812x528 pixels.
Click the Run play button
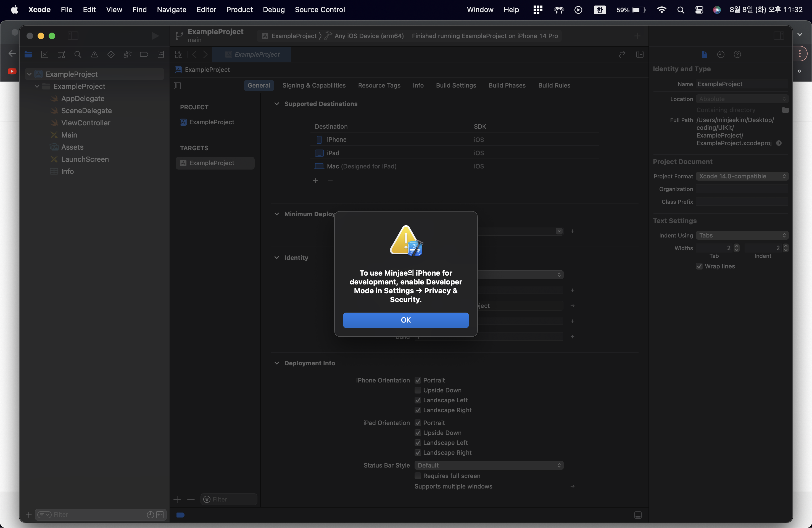tap(155, 36)
